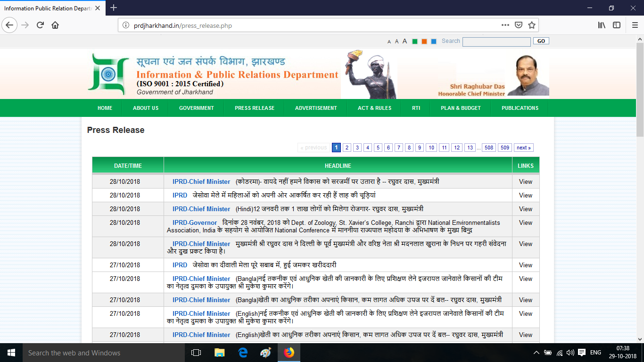Select the green color theme swatch
This screenshot has width=644, height=362.
click(415, 41)
